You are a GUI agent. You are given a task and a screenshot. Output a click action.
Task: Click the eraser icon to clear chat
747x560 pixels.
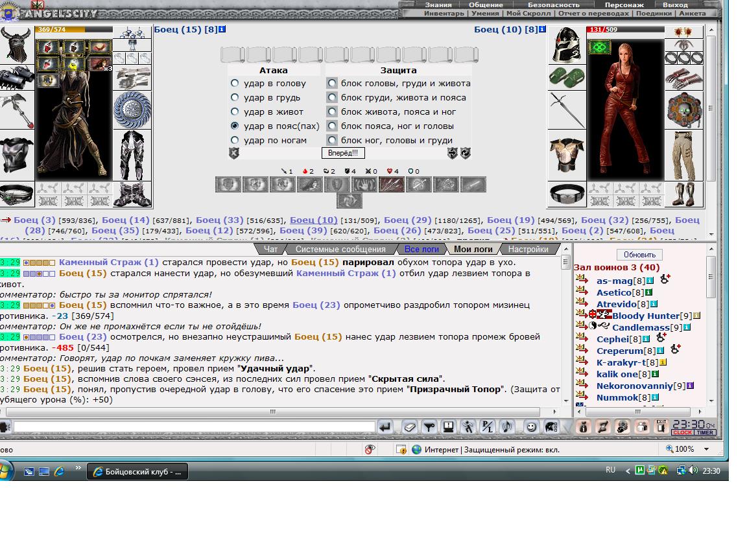pyautogui.click(x=410, y=426)
